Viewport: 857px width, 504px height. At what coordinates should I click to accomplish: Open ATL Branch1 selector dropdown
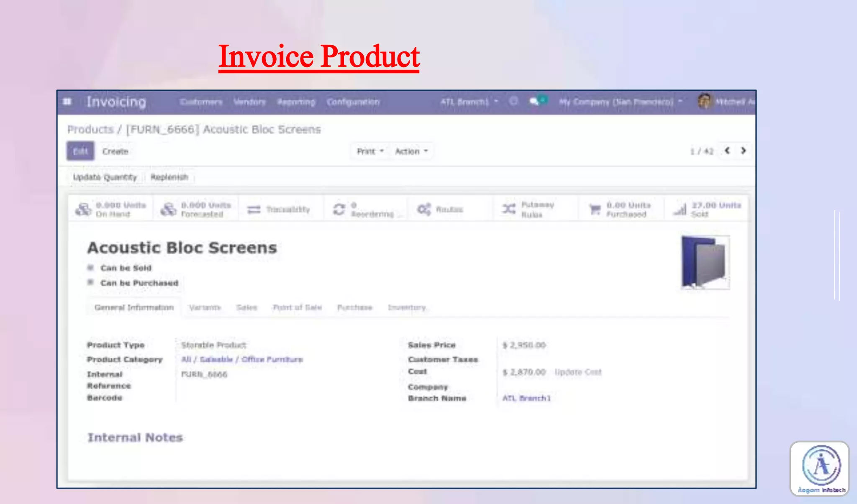pyautogui.click(x=469, y=102)
